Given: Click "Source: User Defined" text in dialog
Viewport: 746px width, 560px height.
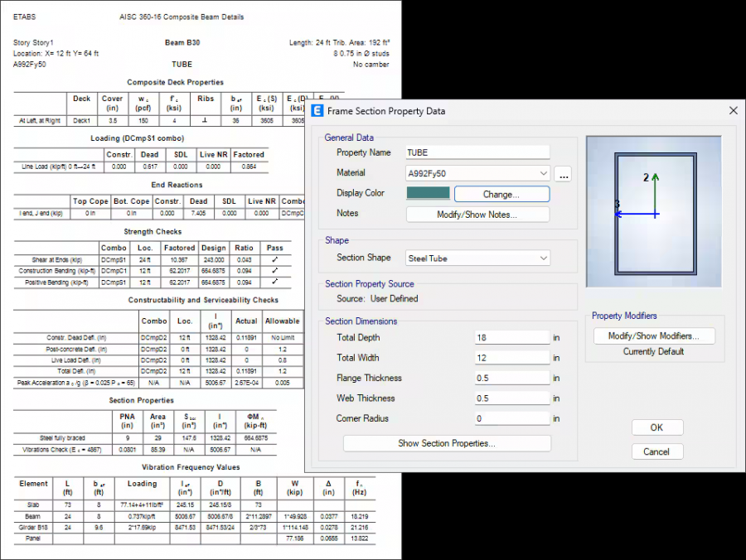Looking at the screenshot, I should (377, 298).
